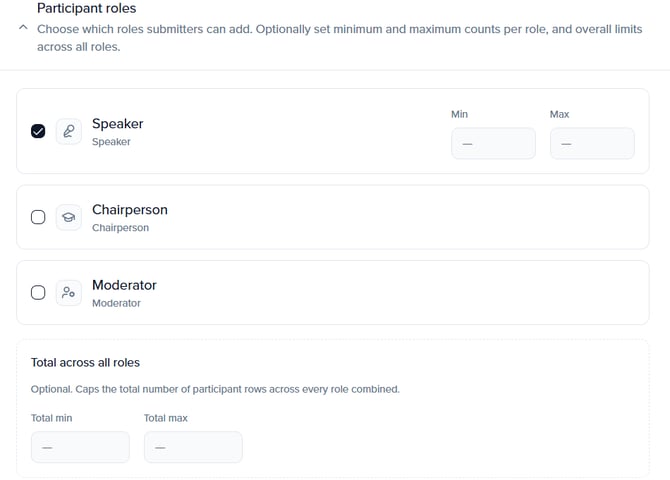Click the Min label above Speaker field
The image size is (670, 480).
[459, 114]
